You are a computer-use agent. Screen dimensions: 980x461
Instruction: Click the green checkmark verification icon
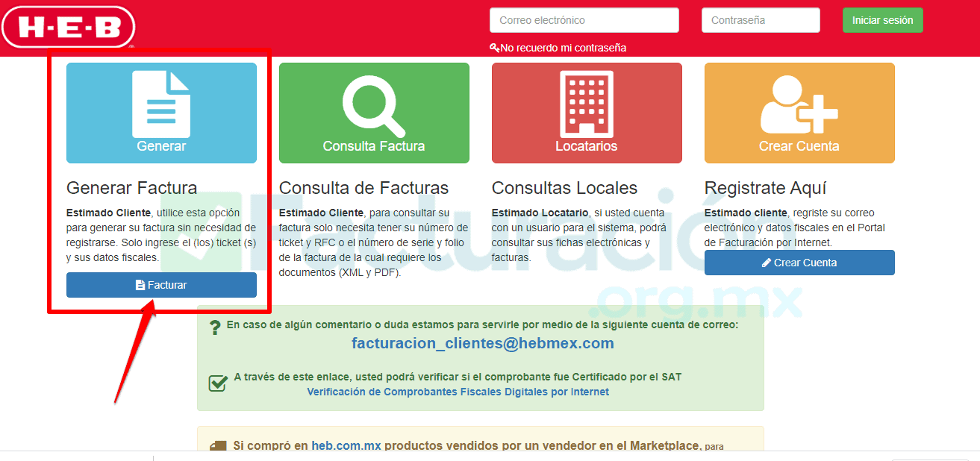click(x=217, y=383)
